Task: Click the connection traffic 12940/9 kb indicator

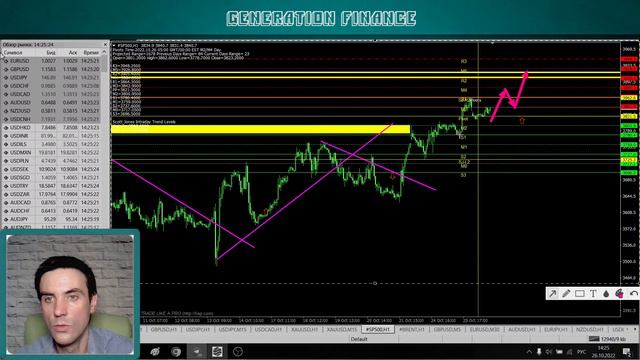Action: (x=608, y=339)
